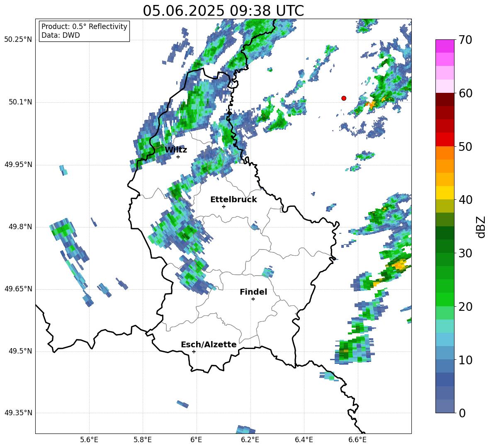Click the 5.8°E longitude label
Image resolution: width=491 pixels, height=448 pixels.
tap(143, 440)
